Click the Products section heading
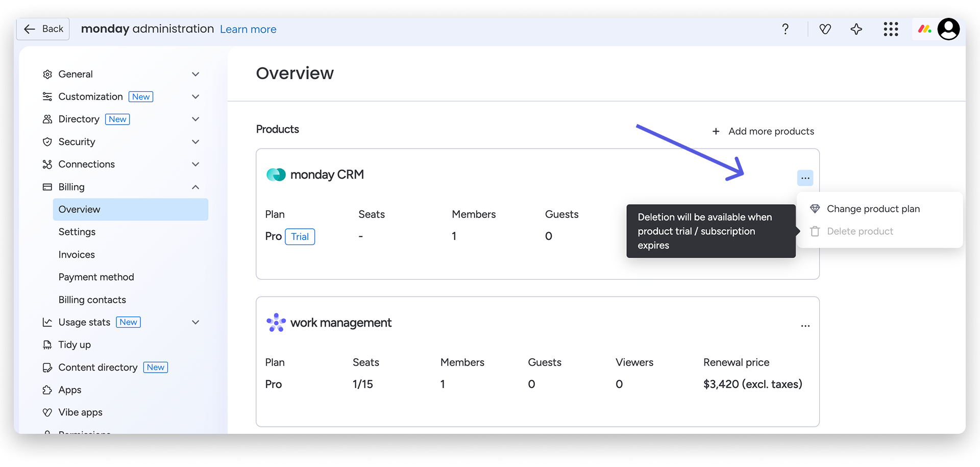Viewport: 980px width, 467px height. [x=278, y=130]
